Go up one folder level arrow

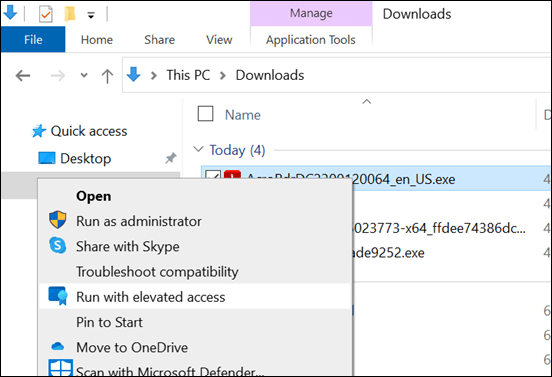[107, 76]
